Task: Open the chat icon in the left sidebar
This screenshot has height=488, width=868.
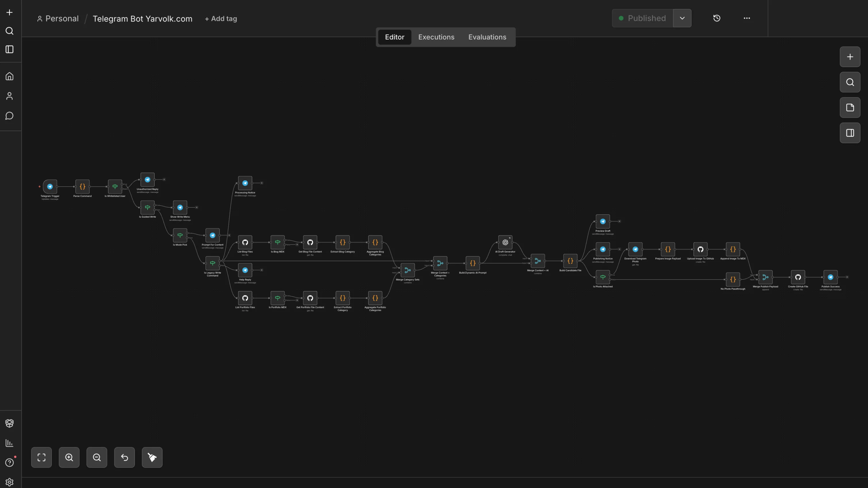Action: click(9, 116)
